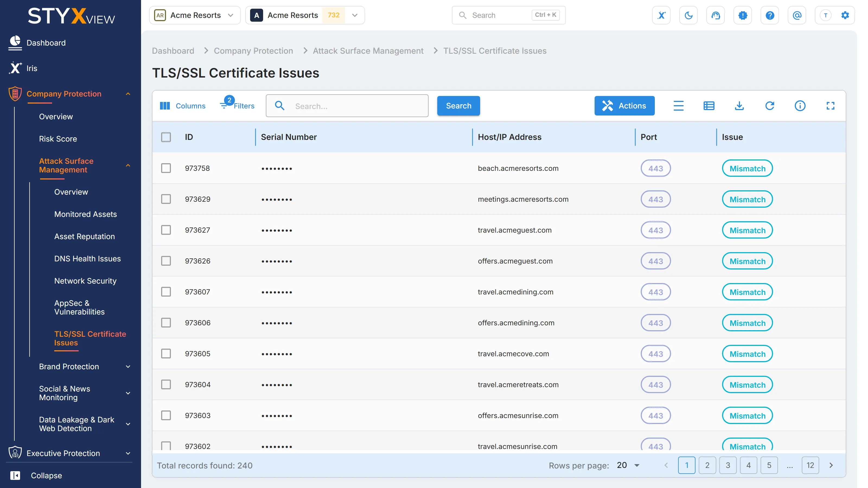Open DNS Health Issues in sidebar
Screen dimensions: 868x488
[x=87, y=259]
